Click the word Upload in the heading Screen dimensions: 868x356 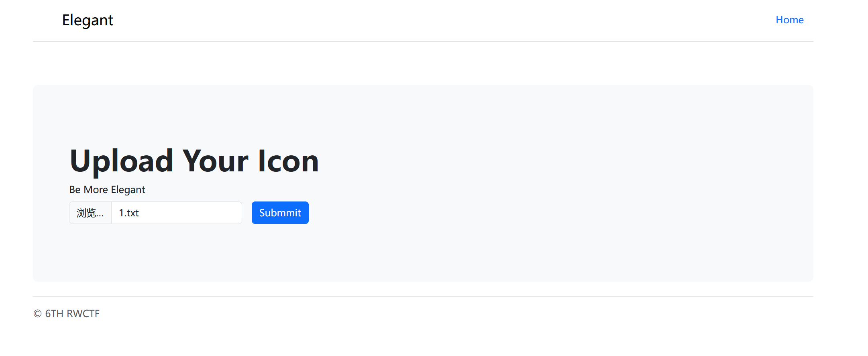pos(121,161)
